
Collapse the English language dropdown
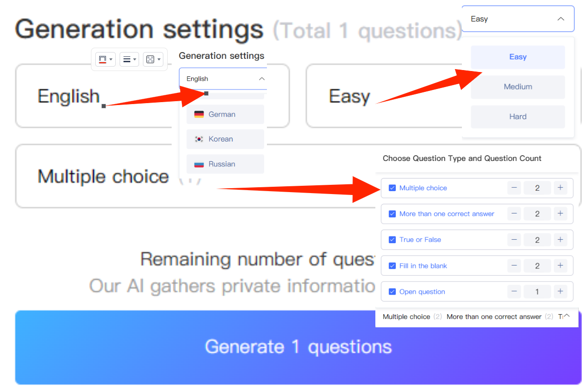[x=262, y=79]
